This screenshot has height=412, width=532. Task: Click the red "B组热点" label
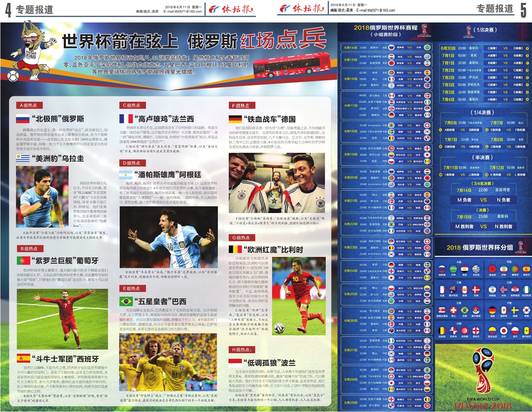click(x=30, y=249)
